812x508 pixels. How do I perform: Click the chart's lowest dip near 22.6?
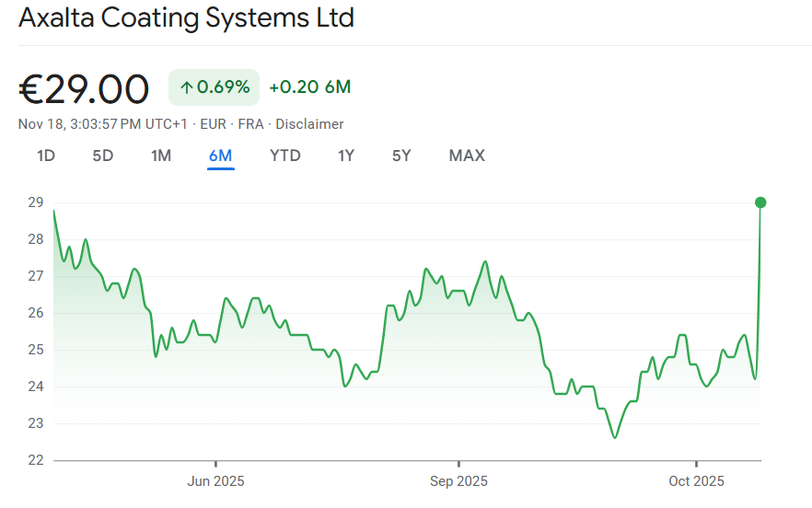615,437
